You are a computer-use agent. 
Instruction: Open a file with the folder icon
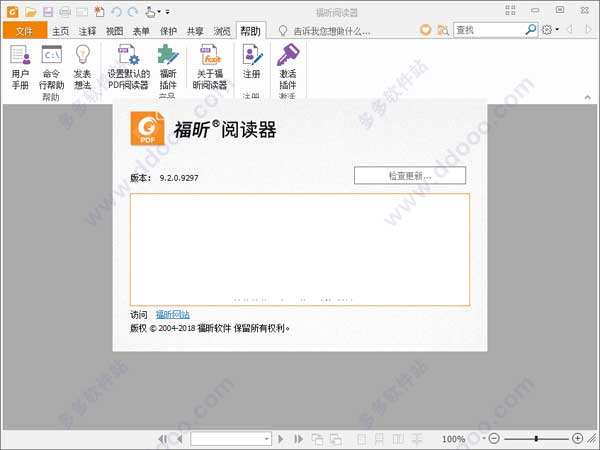(x=31, y=12)
